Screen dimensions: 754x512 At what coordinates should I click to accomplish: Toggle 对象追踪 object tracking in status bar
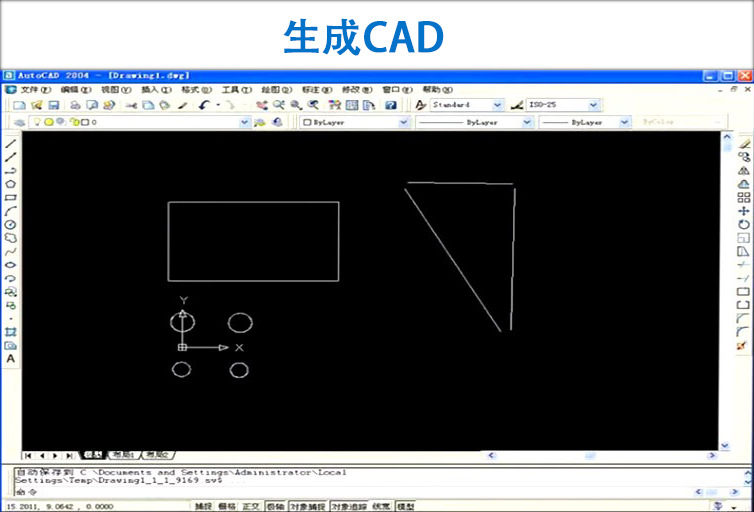349,506
